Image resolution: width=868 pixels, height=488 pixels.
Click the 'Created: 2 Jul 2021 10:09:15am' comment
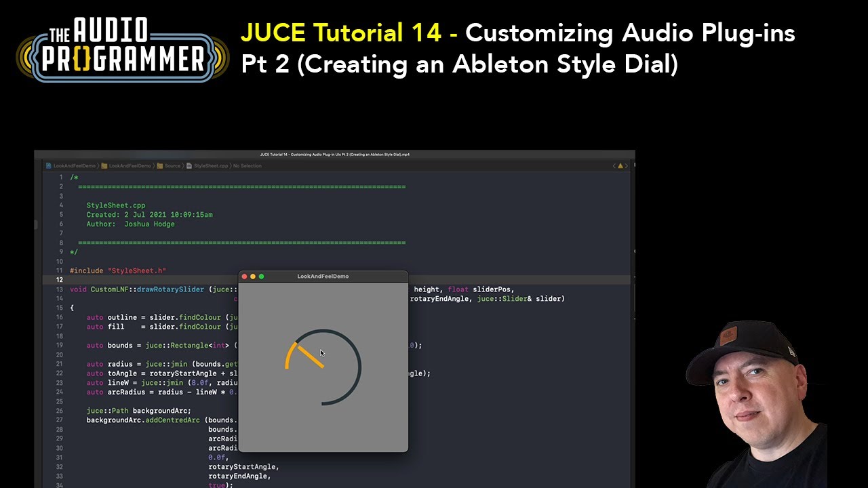click(149, 215)
